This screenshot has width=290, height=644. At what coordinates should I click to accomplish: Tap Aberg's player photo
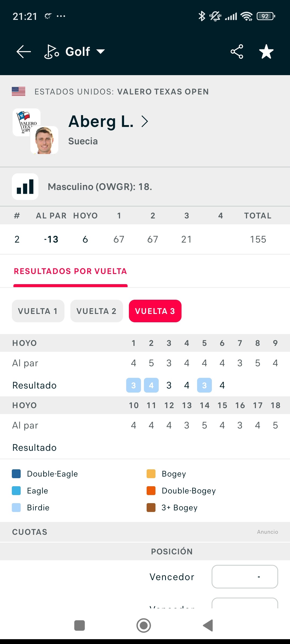click(44, 140)
